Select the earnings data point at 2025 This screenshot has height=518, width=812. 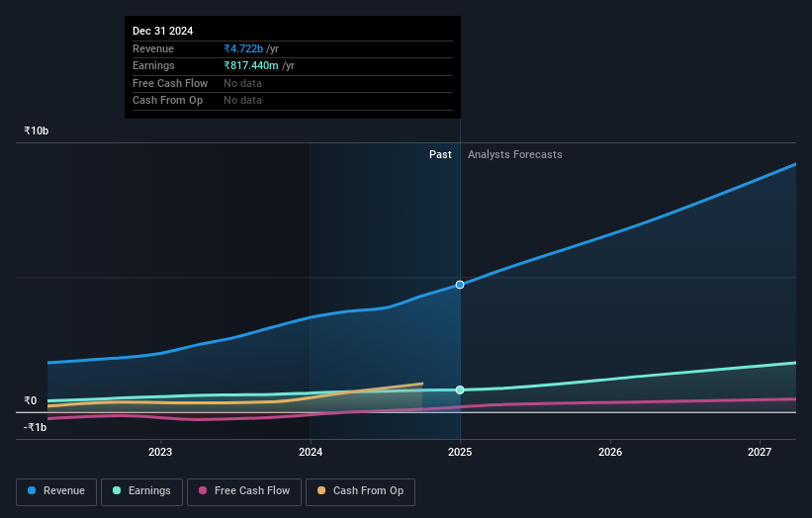coord(460,389)
